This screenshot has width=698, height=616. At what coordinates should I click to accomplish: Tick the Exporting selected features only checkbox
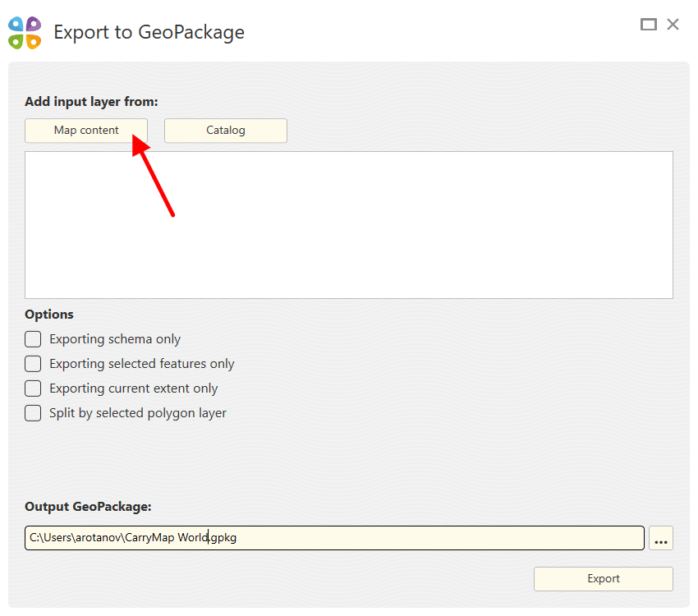point(33,364)
